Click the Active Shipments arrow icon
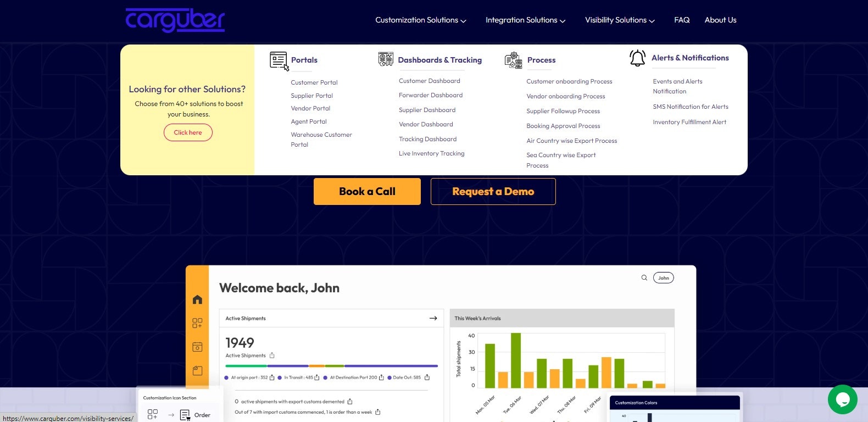Screen dimensions: 868x422 click(x=433, y=318)
